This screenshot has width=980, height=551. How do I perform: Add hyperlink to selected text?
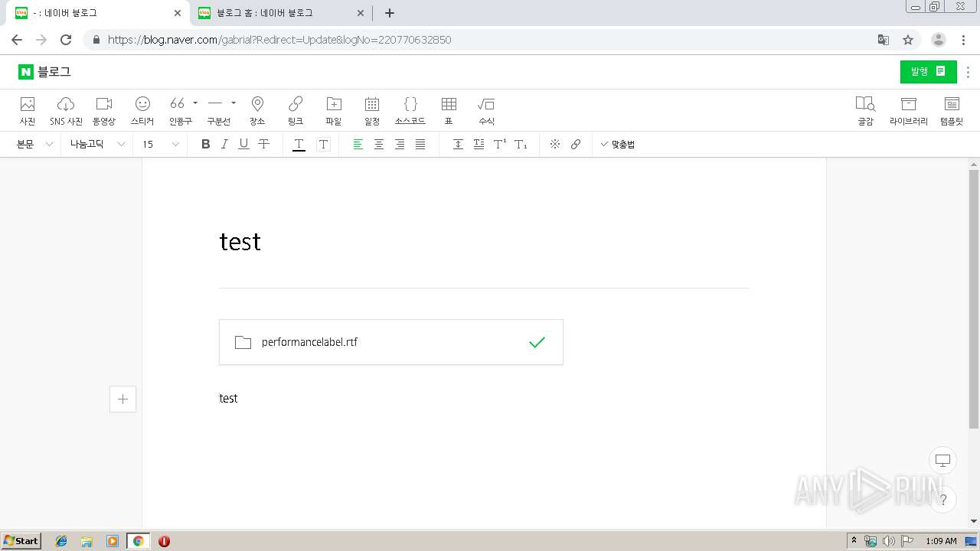point(576,145)
